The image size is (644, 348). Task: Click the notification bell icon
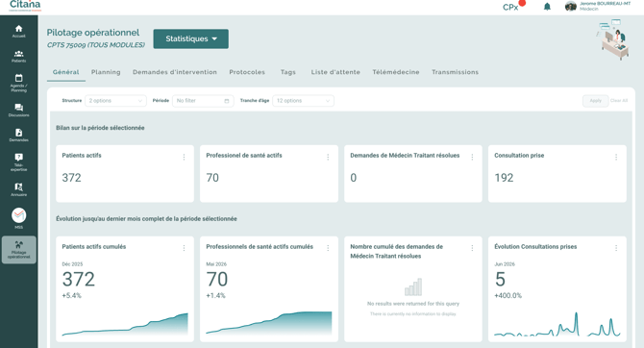click(x=547, y=7)
